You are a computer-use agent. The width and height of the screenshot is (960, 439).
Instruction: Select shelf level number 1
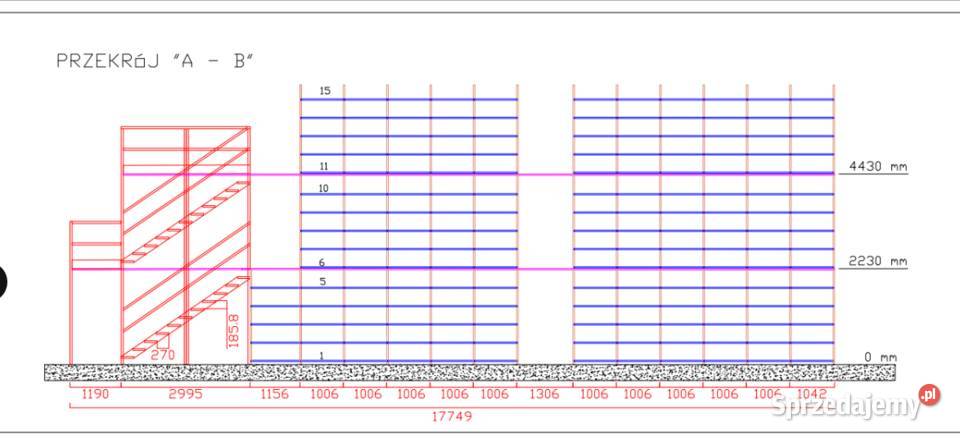322,356
